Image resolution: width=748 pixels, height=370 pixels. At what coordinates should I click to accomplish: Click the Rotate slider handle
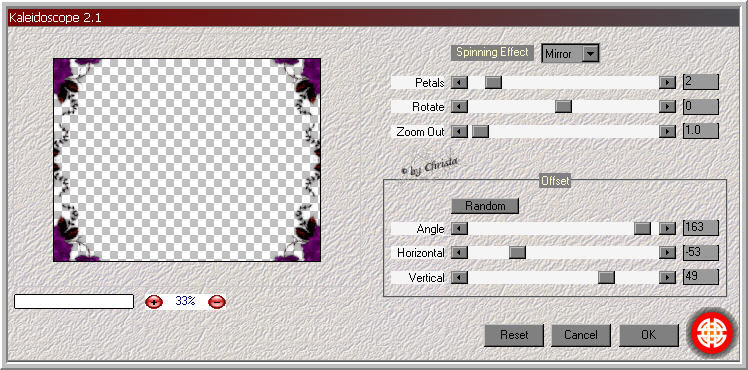(x=563, y=107)
